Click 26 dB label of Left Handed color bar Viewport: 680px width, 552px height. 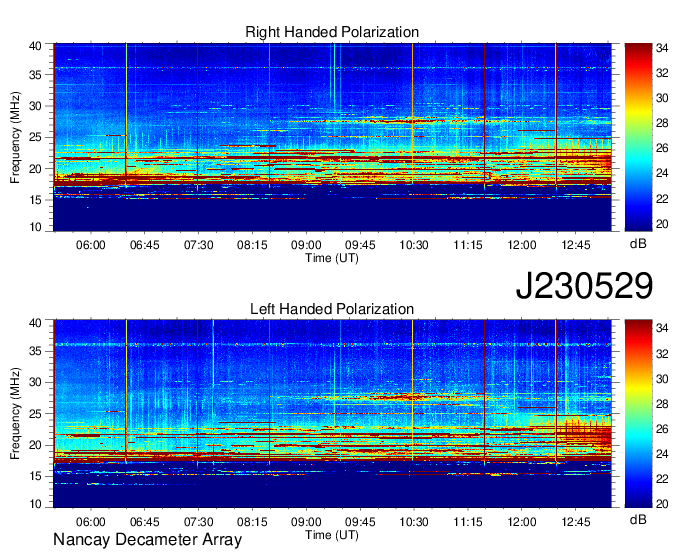point(662,429)
